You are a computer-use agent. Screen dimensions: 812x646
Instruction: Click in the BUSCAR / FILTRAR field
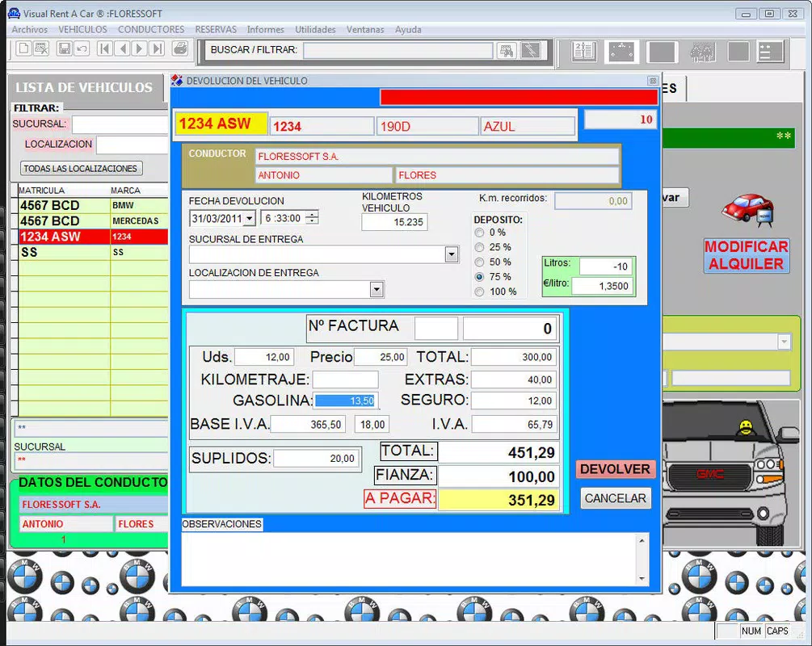pyautogui.click(x=398, y=50)
